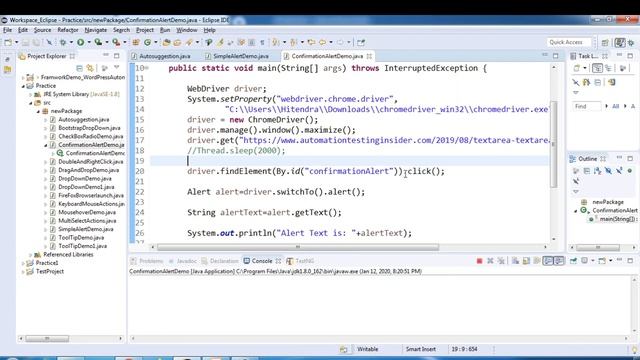This screenshot has width=640, height=360.
Task: Open the Display Selected Console dropdown arrow
Action: 593,261
